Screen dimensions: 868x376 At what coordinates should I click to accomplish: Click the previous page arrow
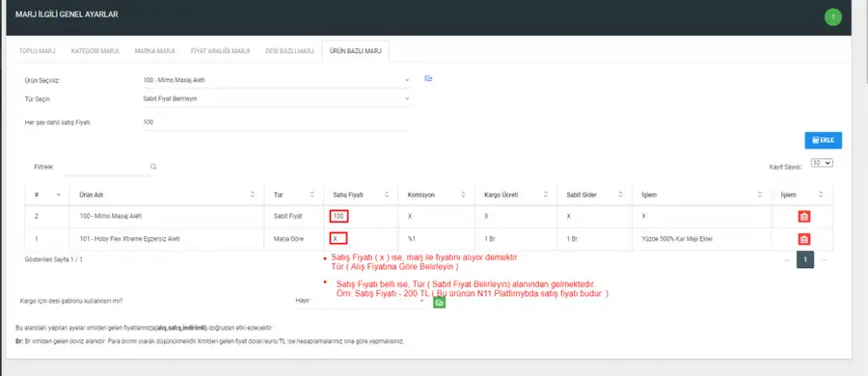tap(787, 259)
